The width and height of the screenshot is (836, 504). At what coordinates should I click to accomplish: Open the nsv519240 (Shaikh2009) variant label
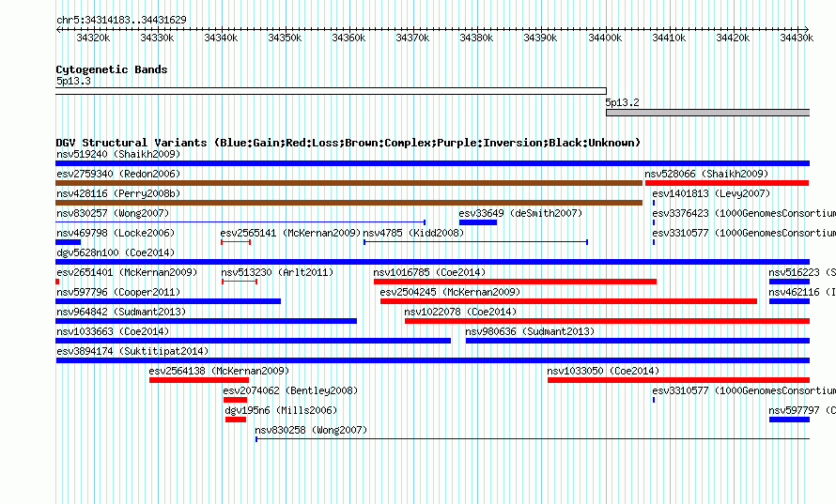click(x=118, y=154)
